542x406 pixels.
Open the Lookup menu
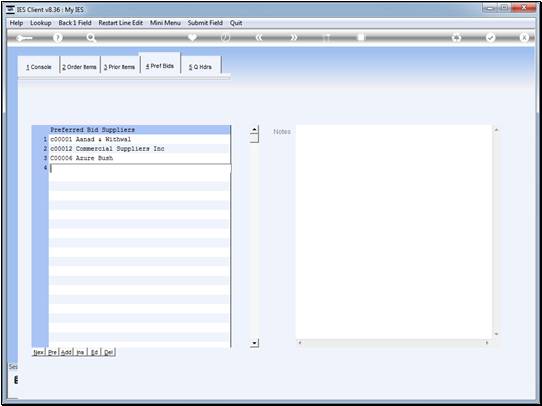pyautogui.click(x=41, y=23)
